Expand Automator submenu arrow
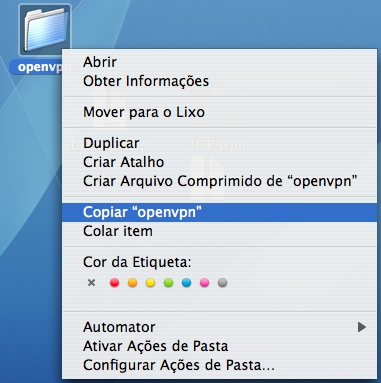Image resolution: width=381 pixels, height=383 pixels. click(x=362, y=327)
